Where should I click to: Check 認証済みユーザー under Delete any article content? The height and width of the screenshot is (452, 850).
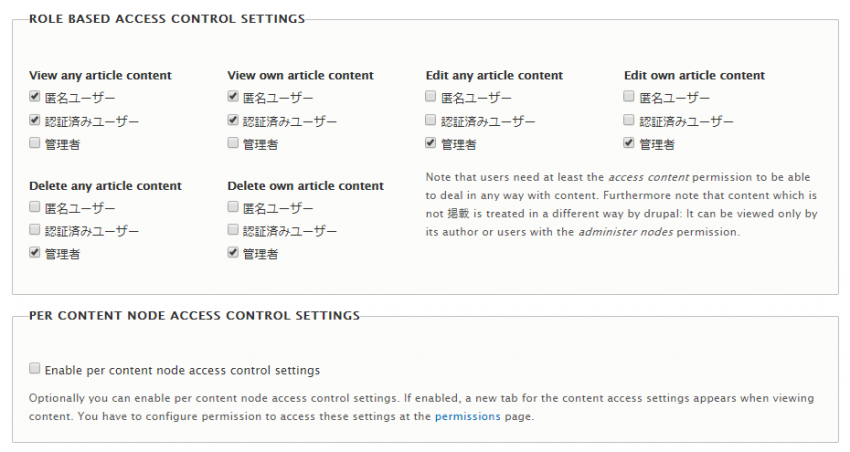[x=35, y=231]
